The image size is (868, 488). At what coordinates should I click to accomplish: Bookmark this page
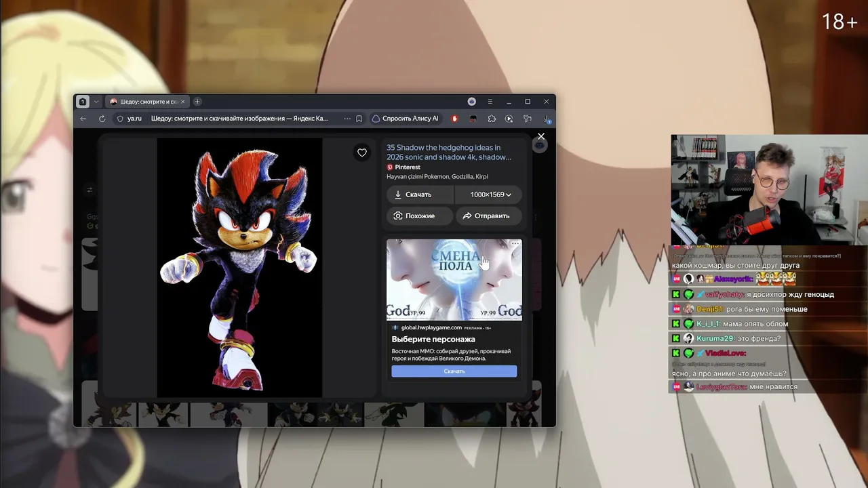coord(359,119)
